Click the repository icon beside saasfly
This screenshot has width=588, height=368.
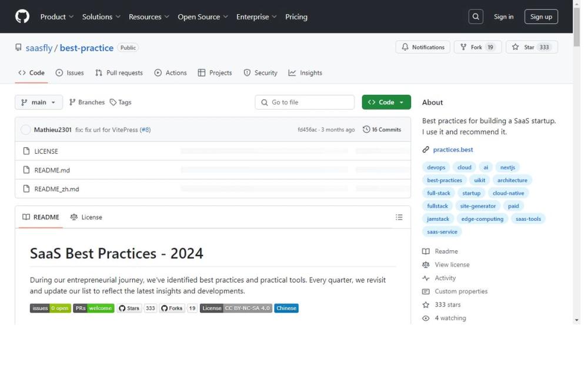pos(18,47)
